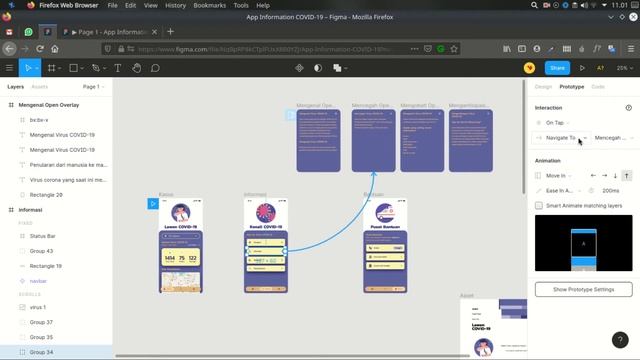The height and width of the screenshot is (360, 640).
Task: Switch to the Prototype tab
Action: (571, 87)
